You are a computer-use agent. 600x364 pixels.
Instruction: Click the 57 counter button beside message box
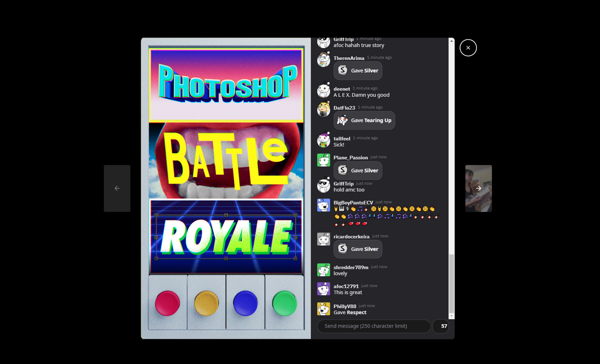click(x=441, y=326)
